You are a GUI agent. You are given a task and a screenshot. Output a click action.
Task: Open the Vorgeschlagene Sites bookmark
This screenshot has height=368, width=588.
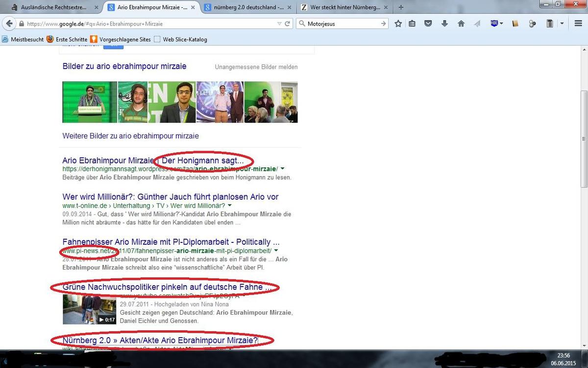tap(121, 39)
